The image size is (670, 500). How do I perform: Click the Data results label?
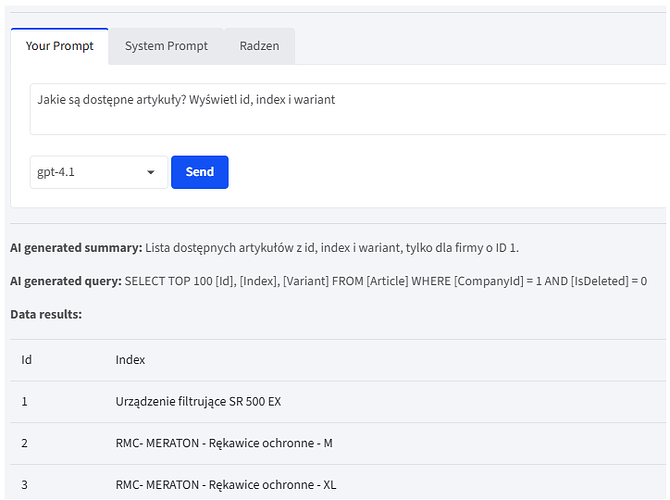(46, 314)
